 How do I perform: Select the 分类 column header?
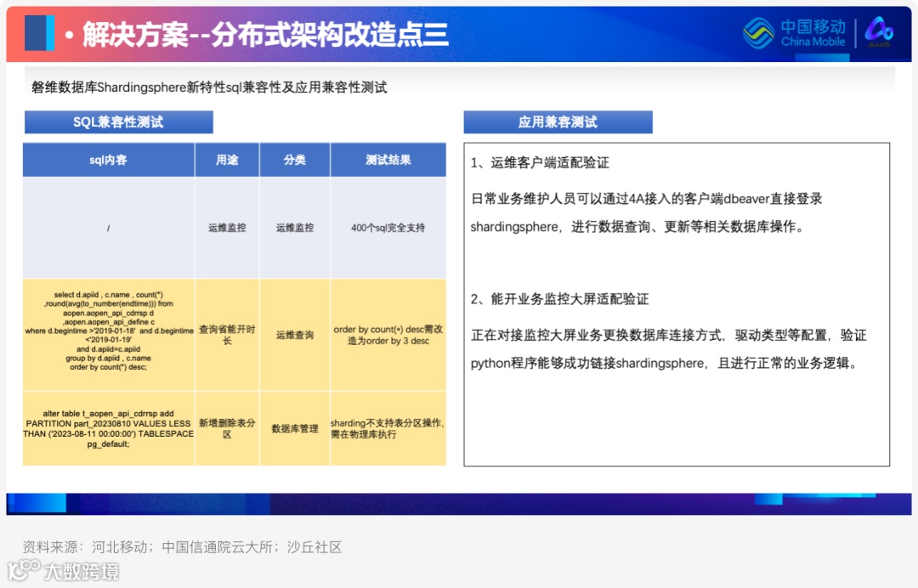pyautogui.click(x=294, y=160)
